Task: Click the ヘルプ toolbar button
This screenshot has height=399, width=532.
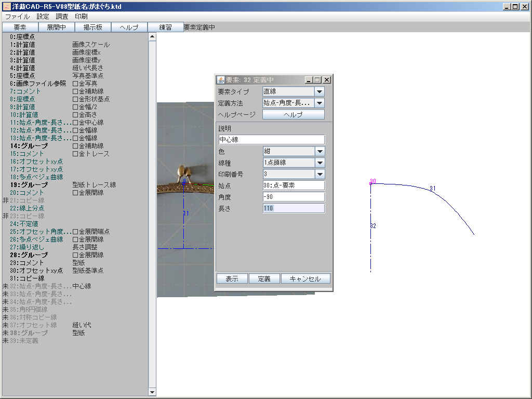Action: 129,27
